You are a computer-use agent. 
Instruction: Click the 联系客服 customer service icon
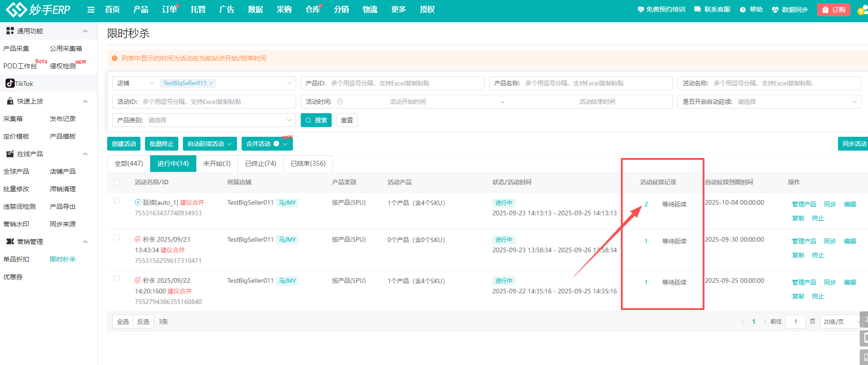point(698,10)
